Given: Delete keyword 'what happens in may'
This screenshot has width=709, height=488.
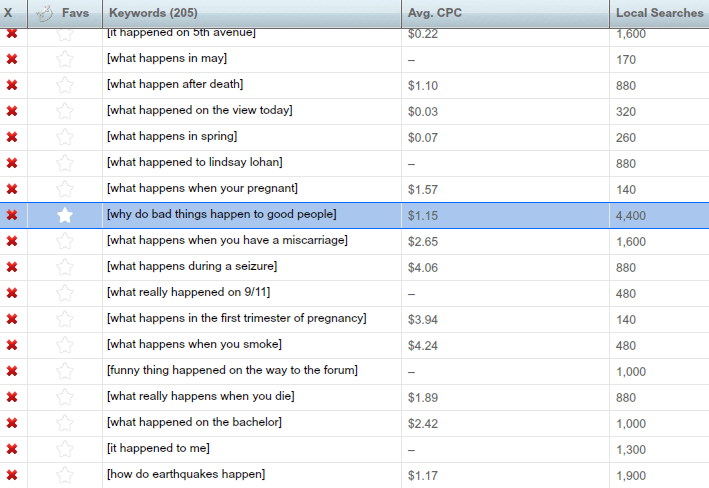Looking at the screenshot, I should tap(12, 59).
